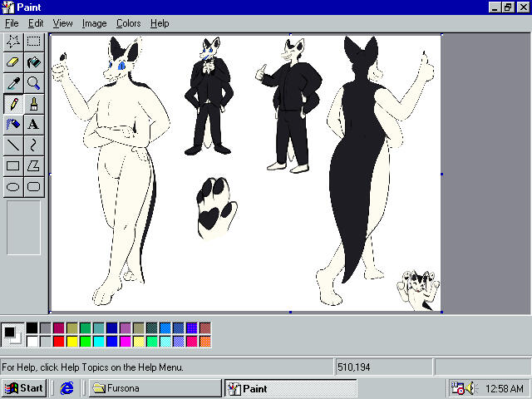532x399 pixels.
Task: Select the Text tool
Action: coord(33,125)
